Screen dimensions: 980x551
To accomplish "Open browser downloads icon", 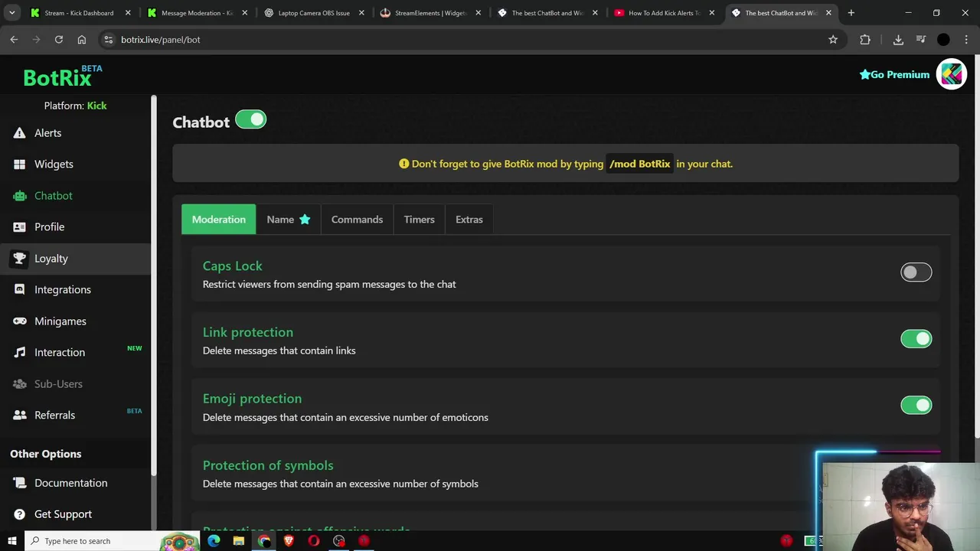I will coord(898,40).
